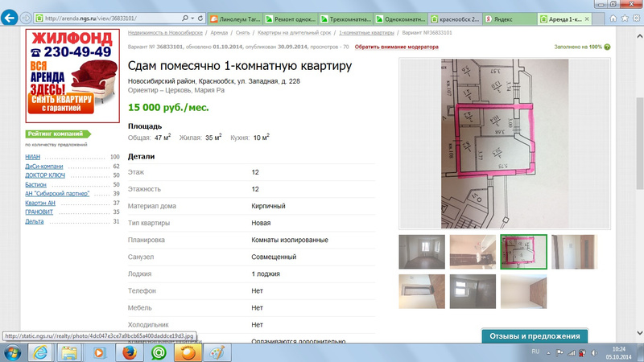Click the Action Center flag tray icon
The width and height of the screenshot is (644, 362).
click(x=559, y=352)
